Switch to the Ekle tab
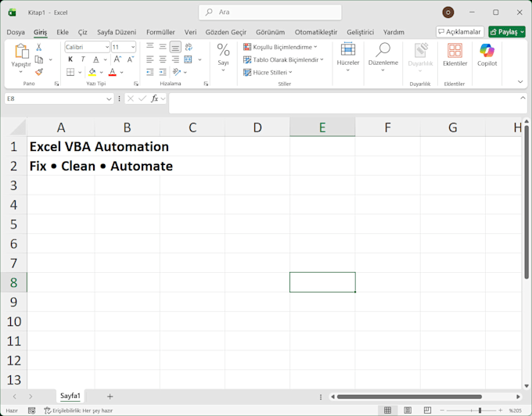Viewport: 532px width, 416px height. click(x=63, y=32)
